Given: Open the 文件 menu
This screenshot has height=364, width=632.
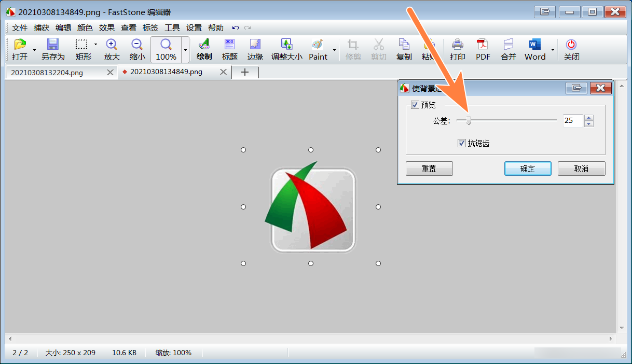Looking at the screenshot, I should coord(20,28).
